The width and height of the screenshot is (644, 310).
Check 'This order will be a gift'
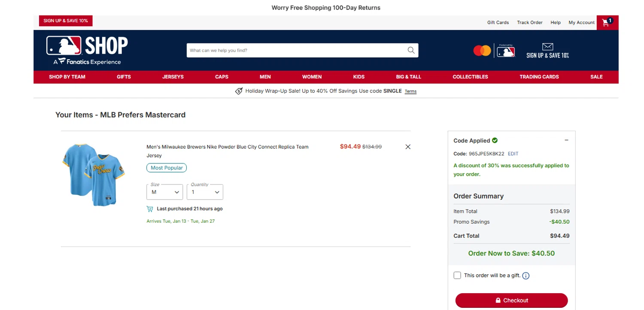click(457, 275)
